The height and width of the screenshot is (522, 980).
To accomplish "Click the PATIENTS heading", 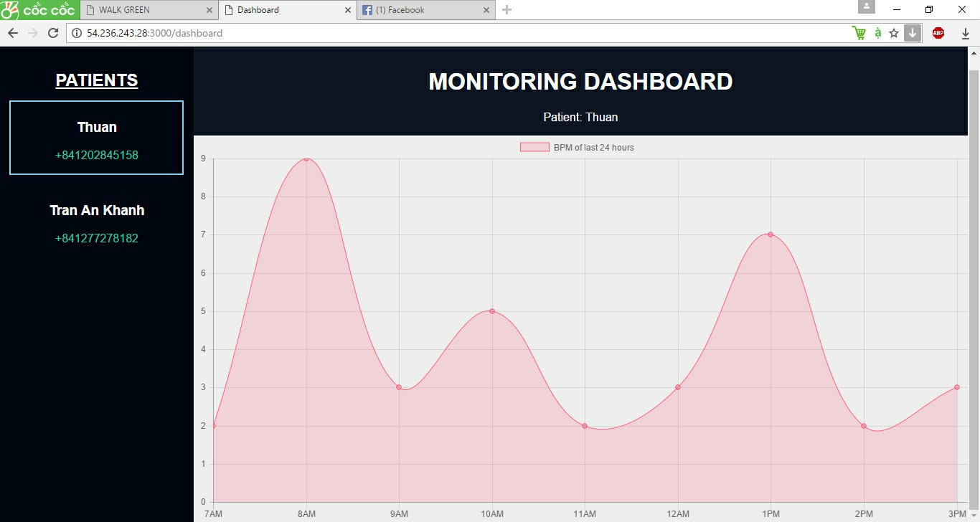I will click(x=97, y=80).
